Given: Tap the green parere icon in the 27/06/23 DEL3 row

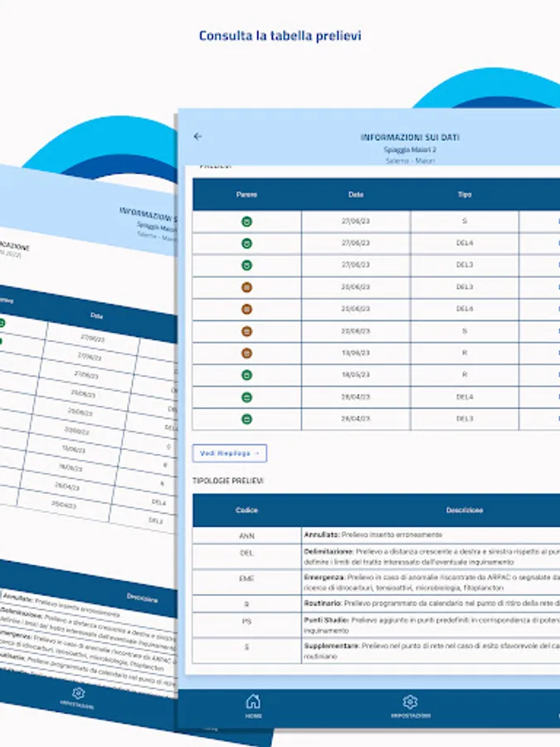Looking at the screenshot, I should 246,266.
